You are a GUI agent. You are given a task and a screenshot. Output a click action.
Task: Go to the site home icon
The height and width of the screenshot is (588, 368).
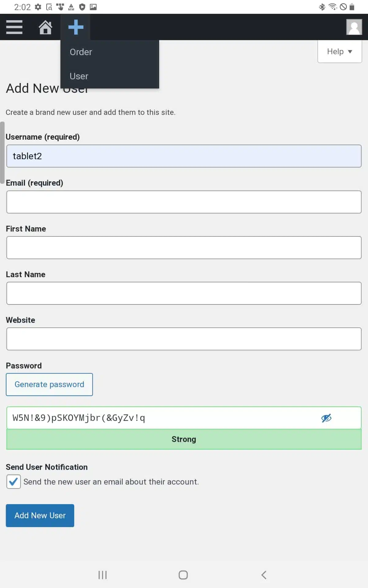45,27
